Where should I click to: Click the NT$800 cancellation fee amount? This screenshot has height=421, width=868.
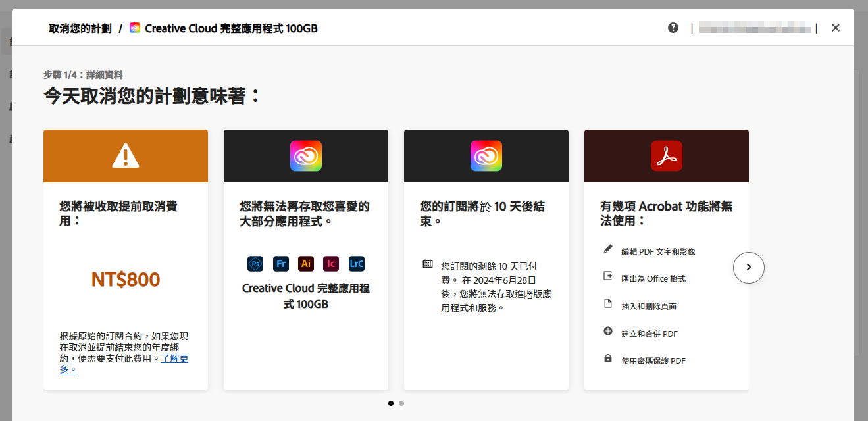(125, 280)
